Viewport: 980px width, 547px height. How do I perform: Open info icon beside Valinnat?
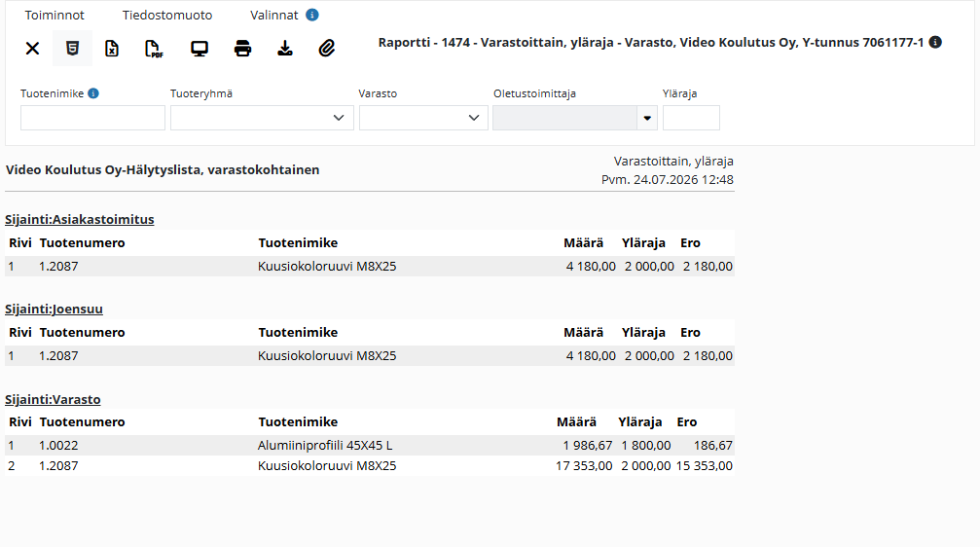click(x=311, y=15)
